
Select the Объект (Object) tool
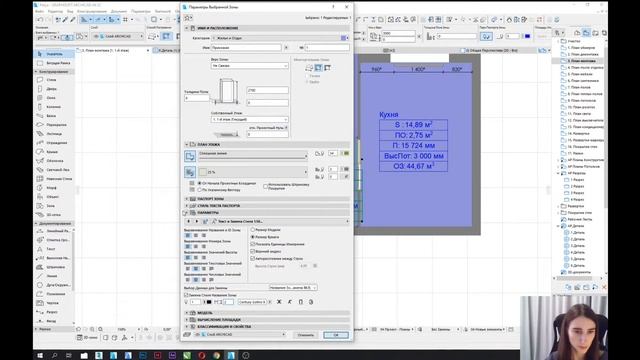click(x=54, y=197)
